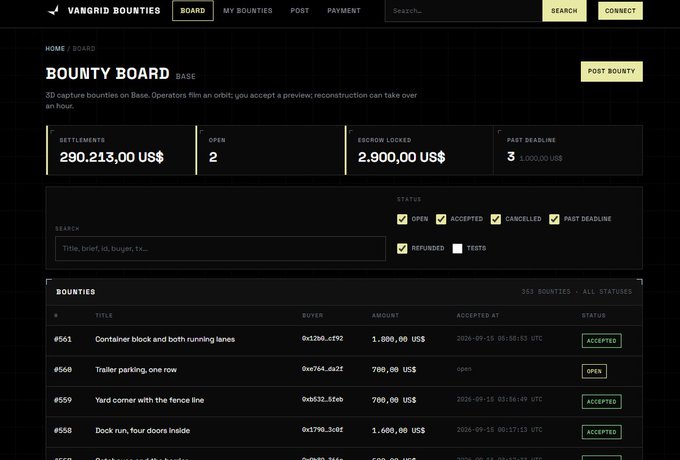Go to My Bounties tab

click(248, 10)
